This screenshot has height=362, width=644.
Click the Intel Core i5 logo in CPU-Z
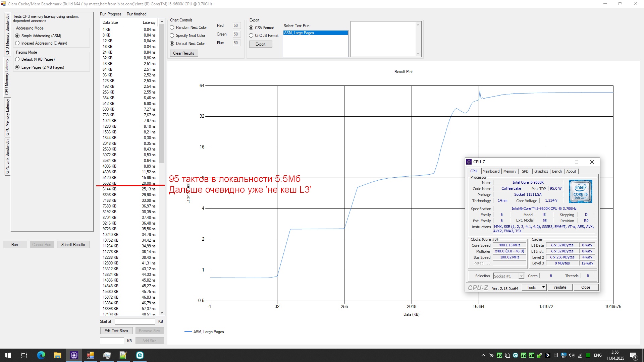pos(580,191)
